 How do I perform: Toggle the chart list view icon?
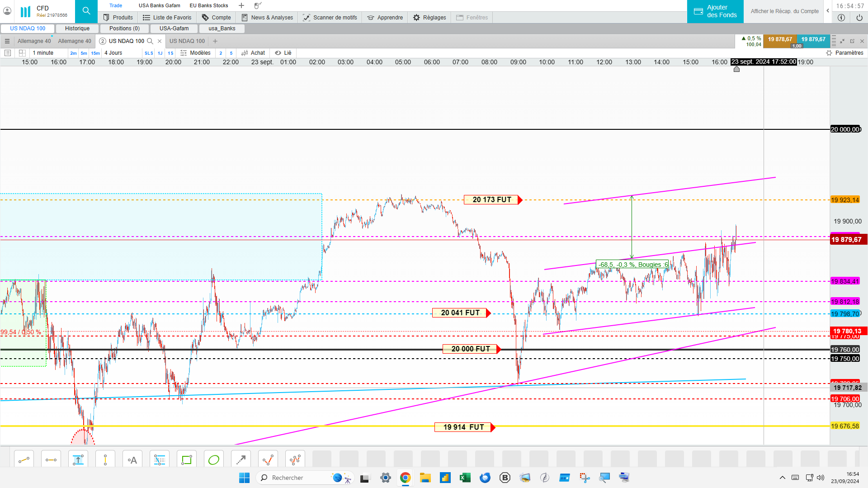coord(8,53)
